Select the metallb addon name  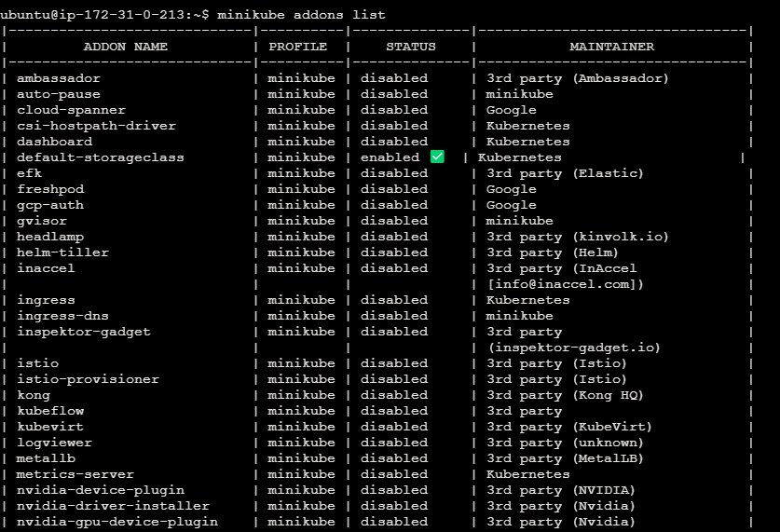click(46, 458)
